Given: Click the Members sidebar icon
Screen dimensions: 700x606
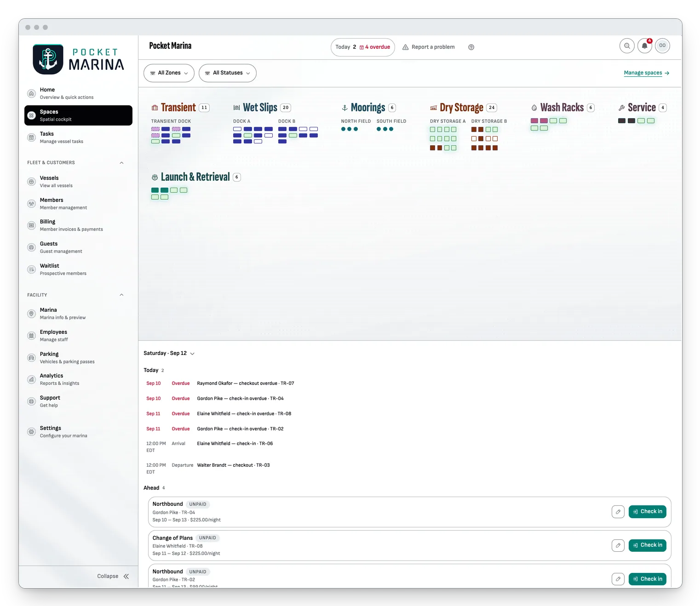Looking at the screenshot, I should tap(31, 204).
